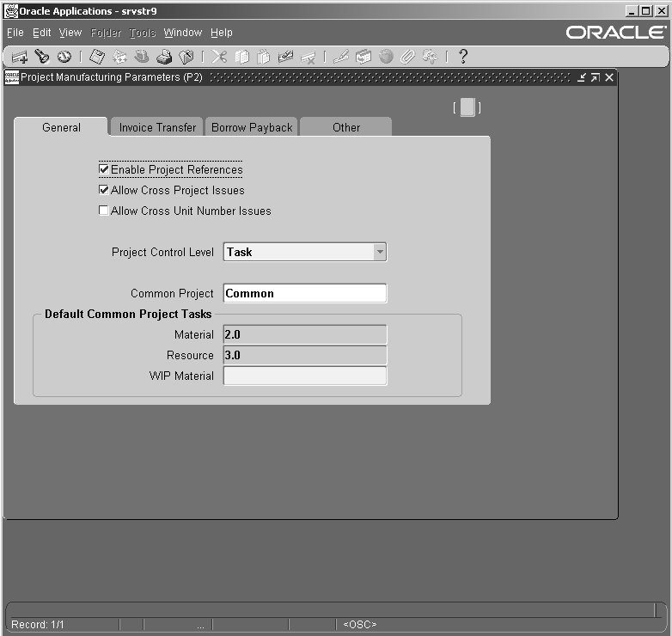Click the Material task field showing 2.0
Viewport: 672px width, 636px height.
coord(305,334)
